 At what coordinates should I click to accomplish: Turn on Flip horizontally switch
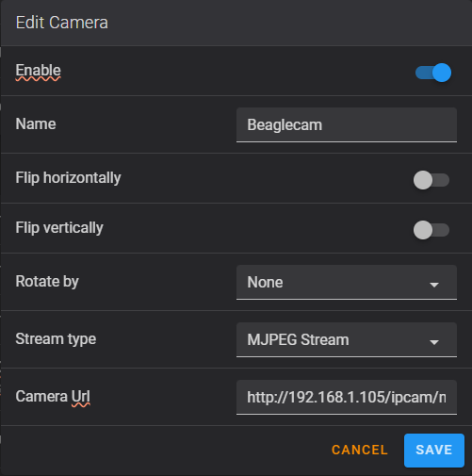click(431, 180)
